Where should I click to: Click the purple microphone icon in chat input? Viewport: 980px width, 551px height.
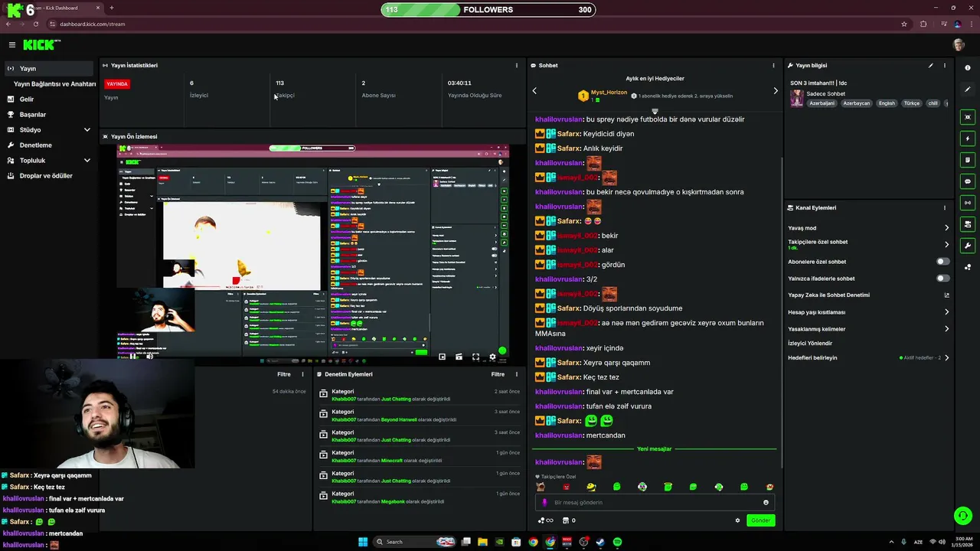point(545,503)
